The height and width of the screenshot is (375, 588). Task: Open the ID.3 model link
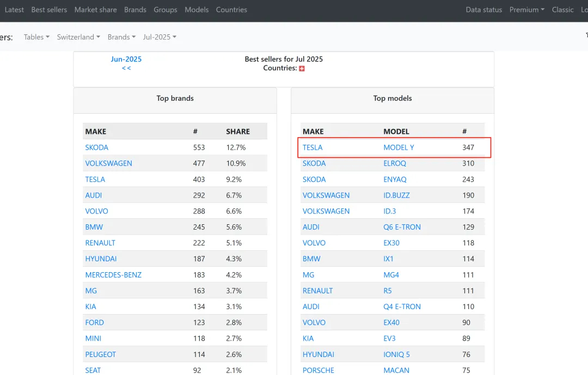pos(390,211)
